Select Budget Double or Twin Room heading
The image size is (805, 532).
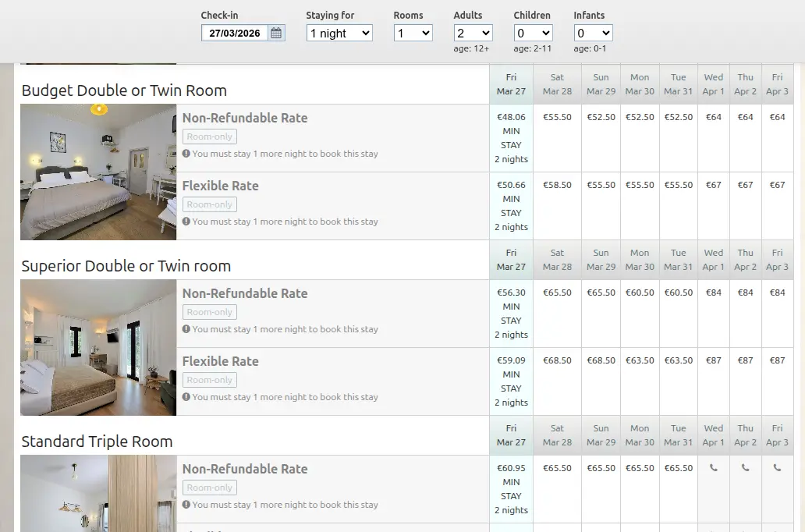tap(124, 90)
